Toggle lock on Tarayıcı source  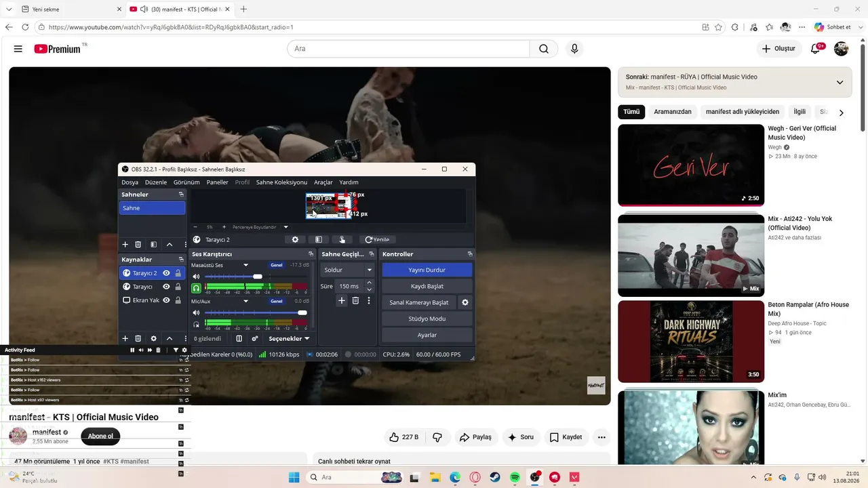click(x=178, y=287)
